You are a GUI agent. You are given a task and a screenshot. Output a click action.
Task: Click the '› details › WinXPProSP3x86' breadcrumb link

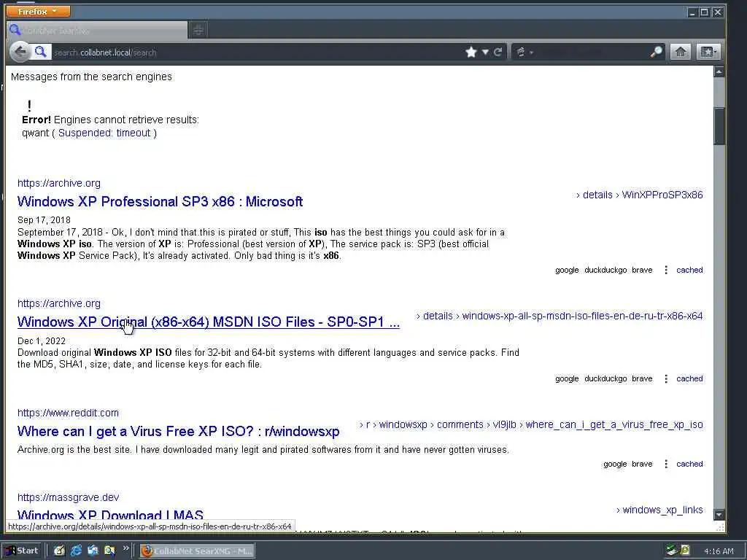pos(639,195)
